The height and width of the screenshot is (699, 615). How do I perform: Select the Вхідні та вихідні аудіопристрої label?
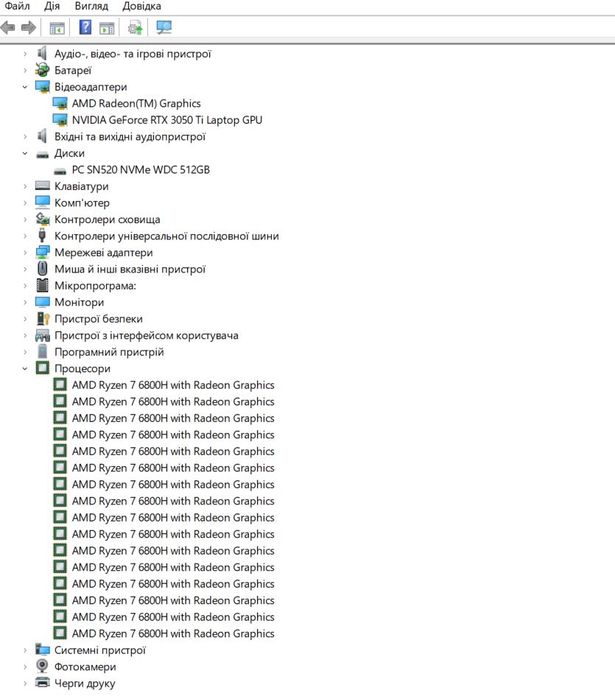(130, 137)
